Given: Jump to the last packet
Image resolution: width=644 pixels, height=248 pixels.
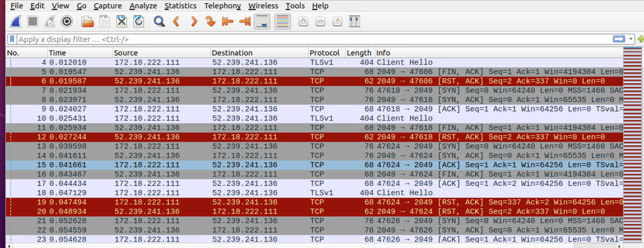Looking at the screenshot, I should pyautogui.click(x=245, y=22).
